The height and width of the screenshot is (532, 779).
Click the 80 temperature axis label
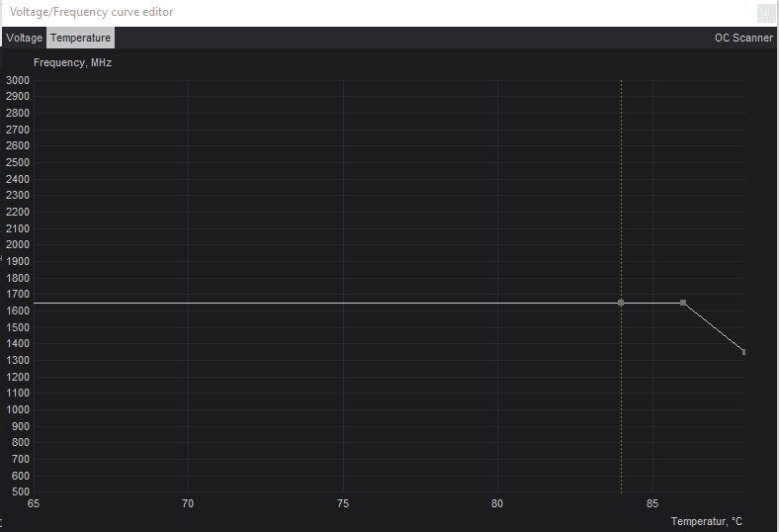(x=497, y=503)
